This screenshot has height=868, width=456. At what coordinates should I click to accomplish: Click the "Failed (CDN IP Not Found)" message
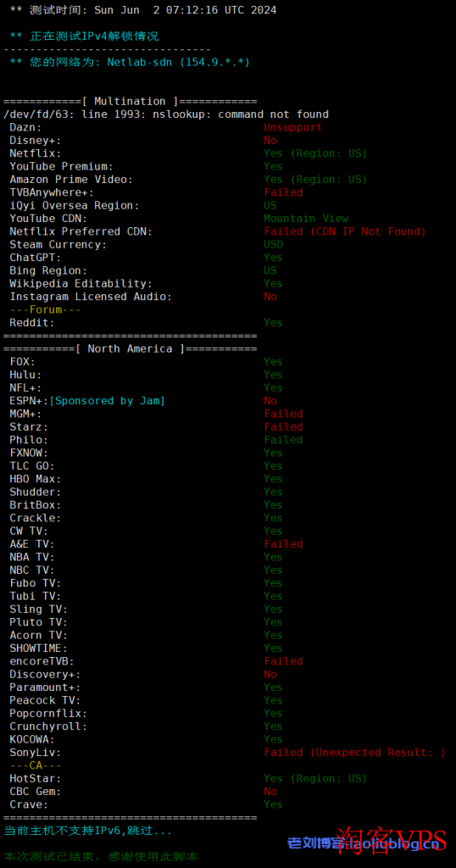point(345,231)
